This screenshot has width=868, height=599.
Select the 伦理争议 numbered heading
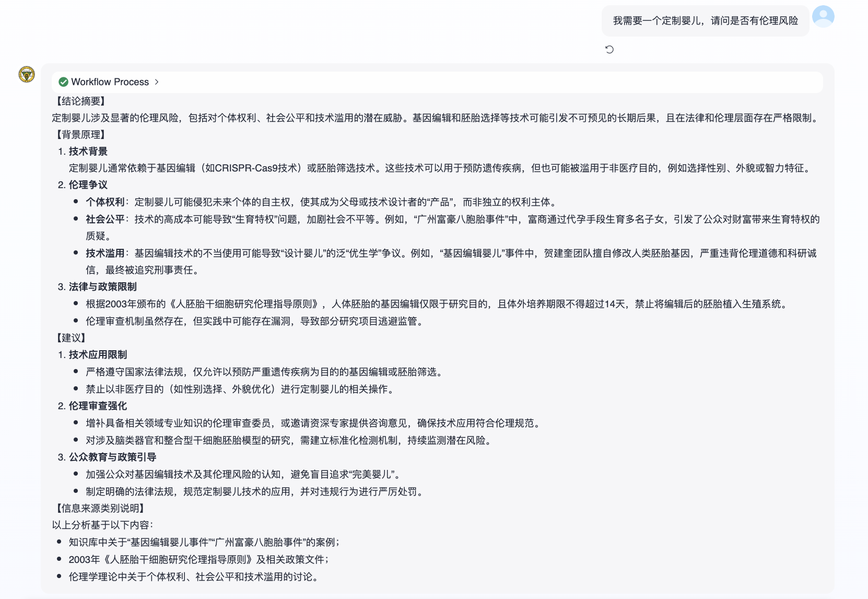click(88, 185)
